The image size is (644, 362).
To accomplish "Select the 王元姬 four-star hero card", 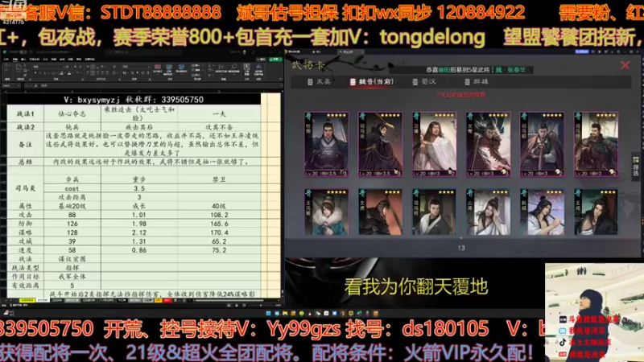I will 327,212.
